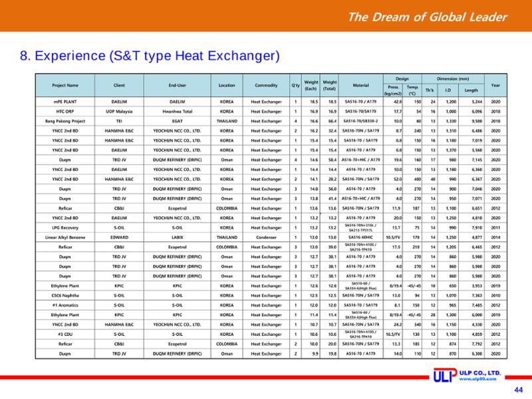The width and height of the screenshot is (532, 399).
Task: Click the material 'SA516-70/SB338-2' cell
Action: tap(360, 121)
